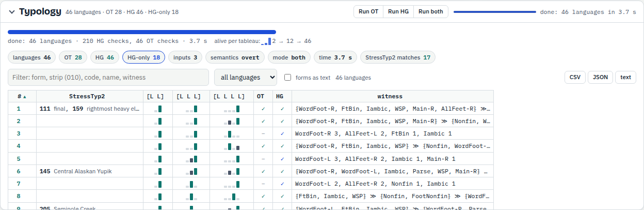Export results with the JSON button
644x210 pixels.
[x=600, y=77]
